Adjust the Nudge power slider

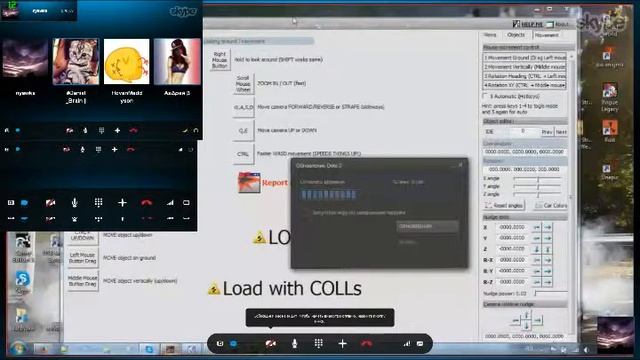pyautogui.click(x=551, y=293)
